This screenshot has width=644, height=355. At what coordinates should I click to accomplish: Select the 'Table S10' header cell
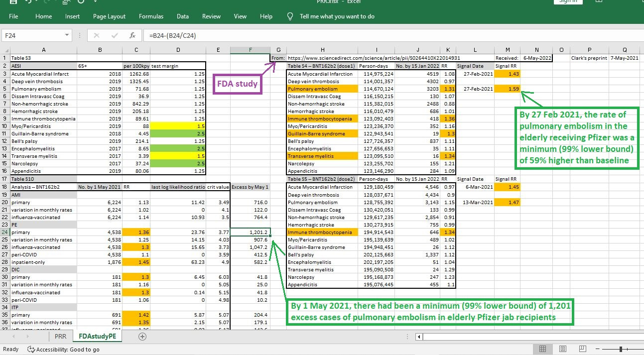coord(43,179)
